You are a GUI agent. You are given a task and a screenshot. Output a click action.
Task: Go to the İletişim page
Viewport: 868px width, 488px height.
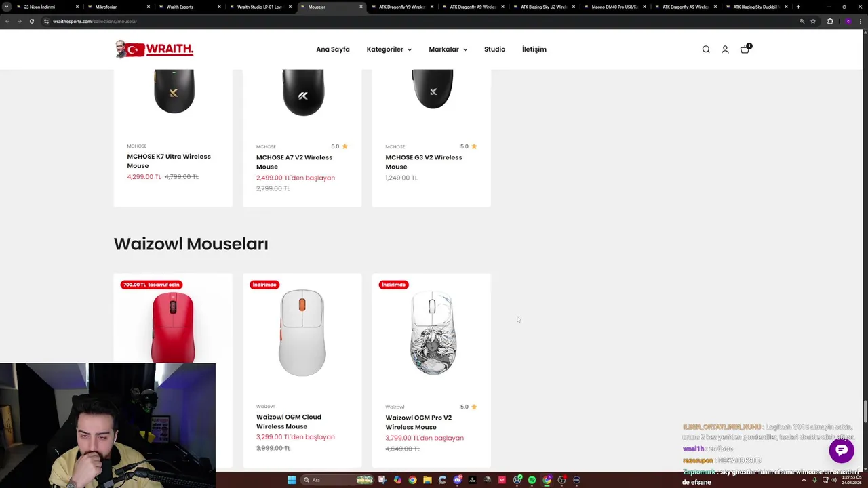coord(534,49)
